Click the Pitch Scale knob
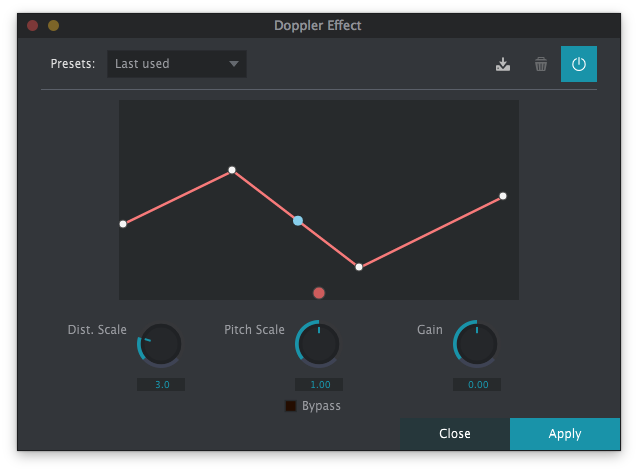Viewport: 638px width, 472px height. [319, 345]
